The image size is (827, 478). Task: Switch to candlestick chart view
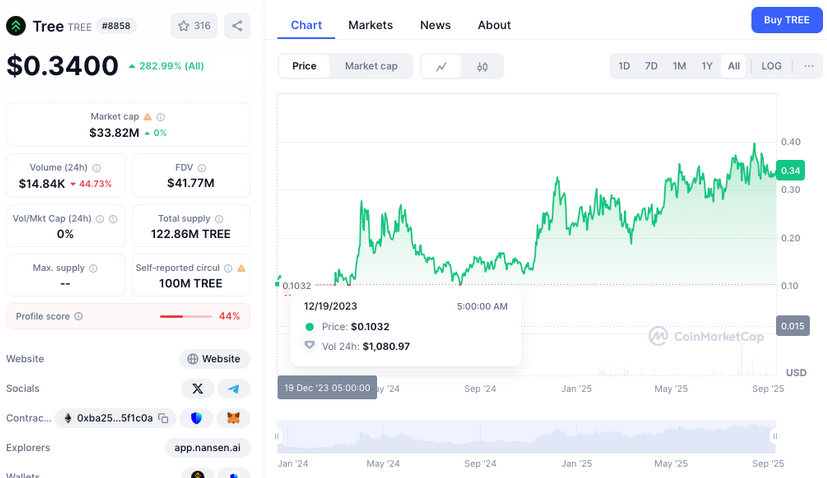(482, 66)
